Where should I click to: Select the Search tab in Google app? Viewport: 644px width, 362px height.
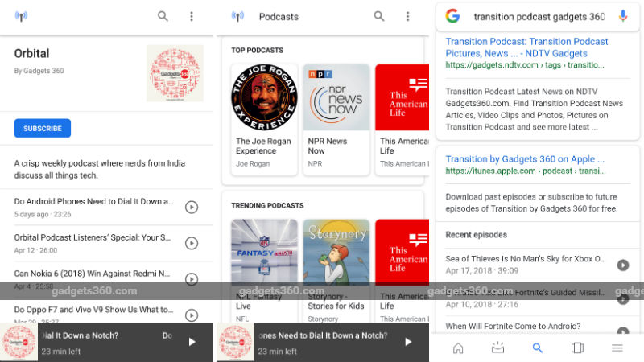[x=537, y=348]
